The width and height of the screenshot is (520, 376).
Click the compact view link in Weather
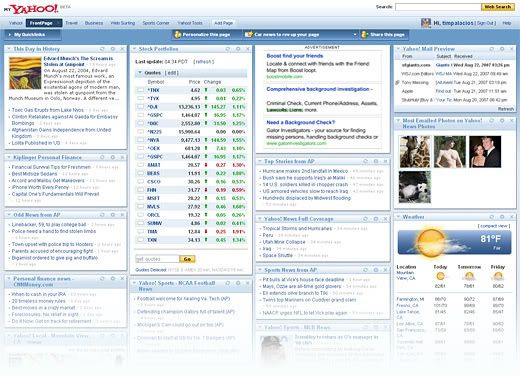tap(494, 226)
